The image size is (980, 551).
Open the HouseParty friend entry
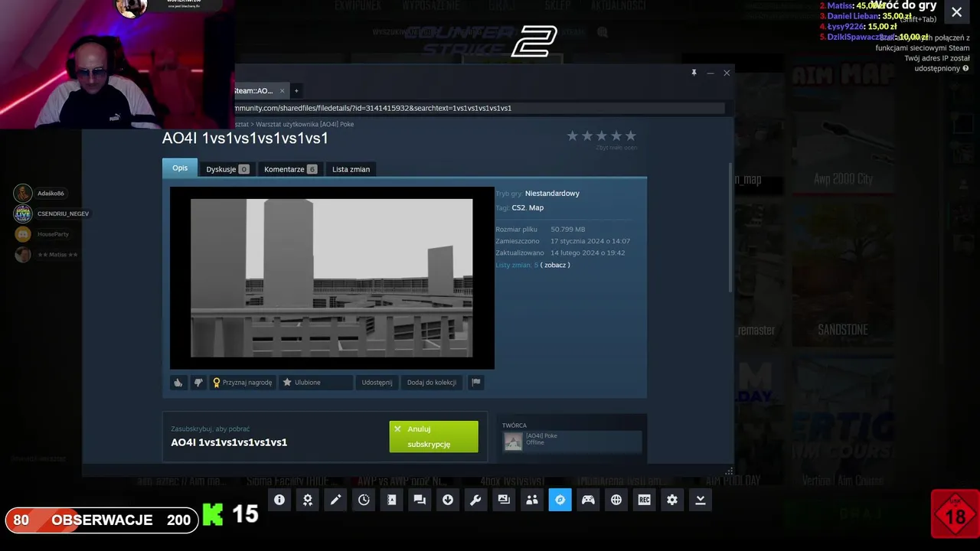(x=42, y=234)
